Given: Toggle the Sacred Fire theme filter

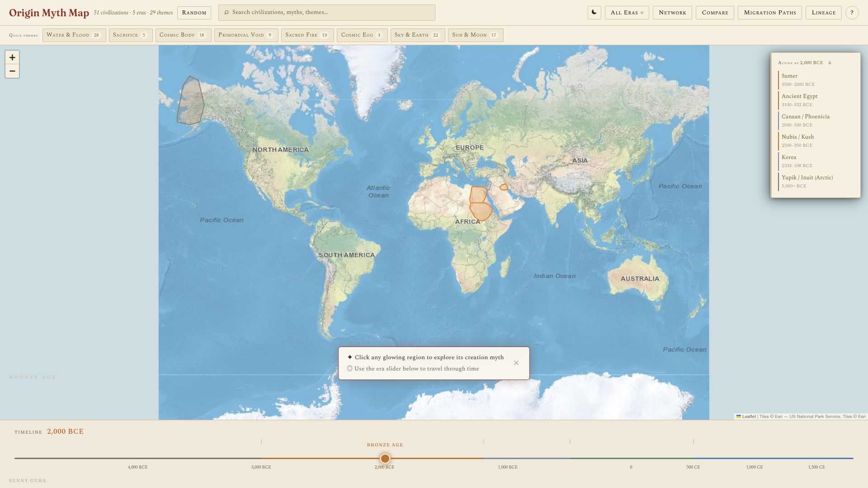Looking at the screenshot, I should [x=307, y=35].
